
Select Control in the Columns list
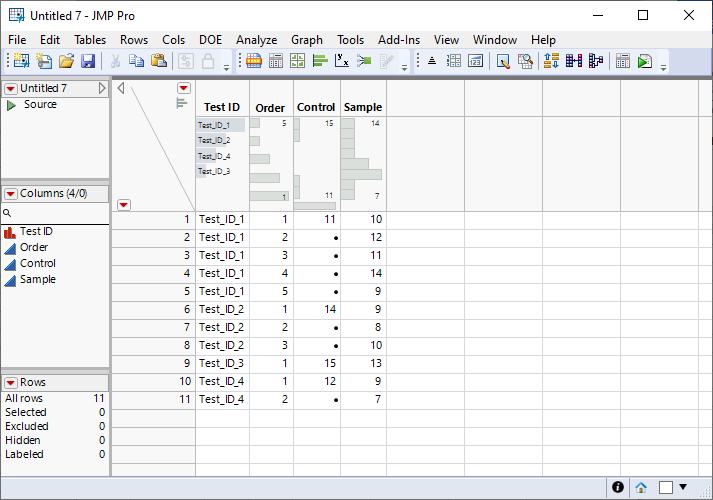pyautogui.click(x=38, y=263)
